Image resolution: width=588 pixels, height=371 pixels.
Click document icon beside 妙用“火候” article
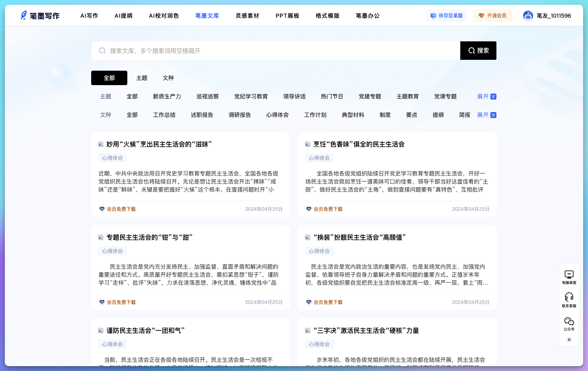click(101, 145)
